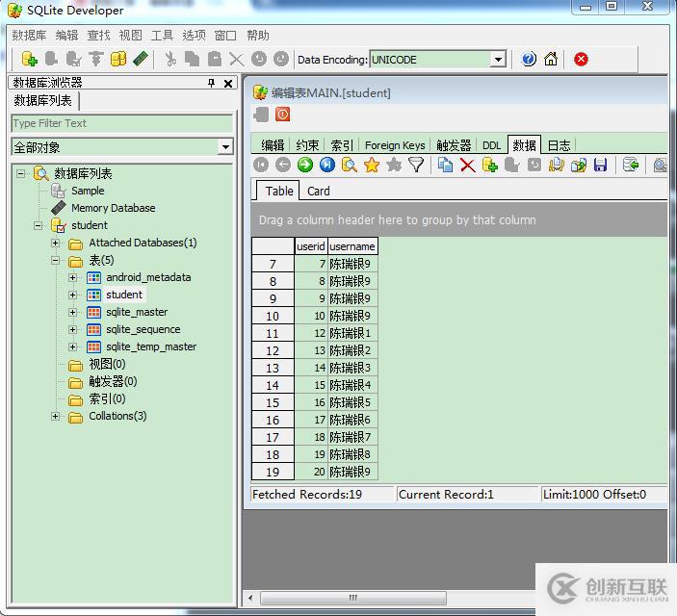
Task: Click the Fetched Records:19 status text
Action: (307, 495)
